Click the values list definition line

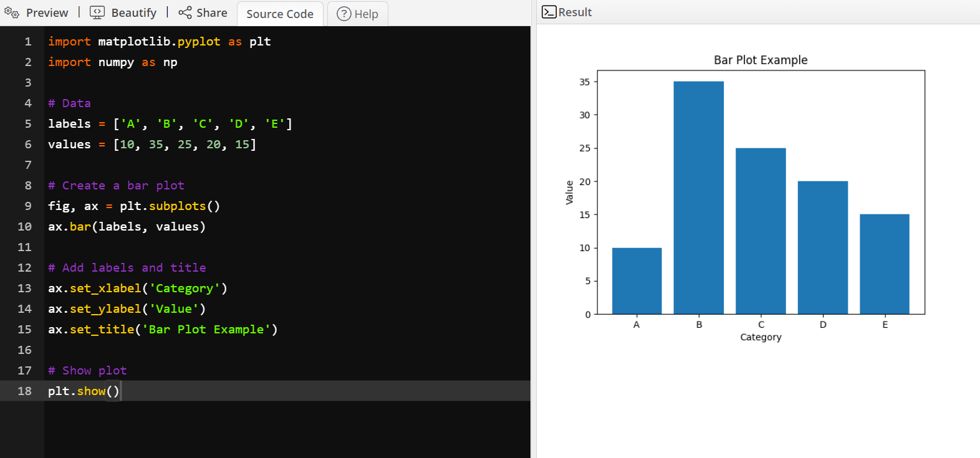(152, 145)
